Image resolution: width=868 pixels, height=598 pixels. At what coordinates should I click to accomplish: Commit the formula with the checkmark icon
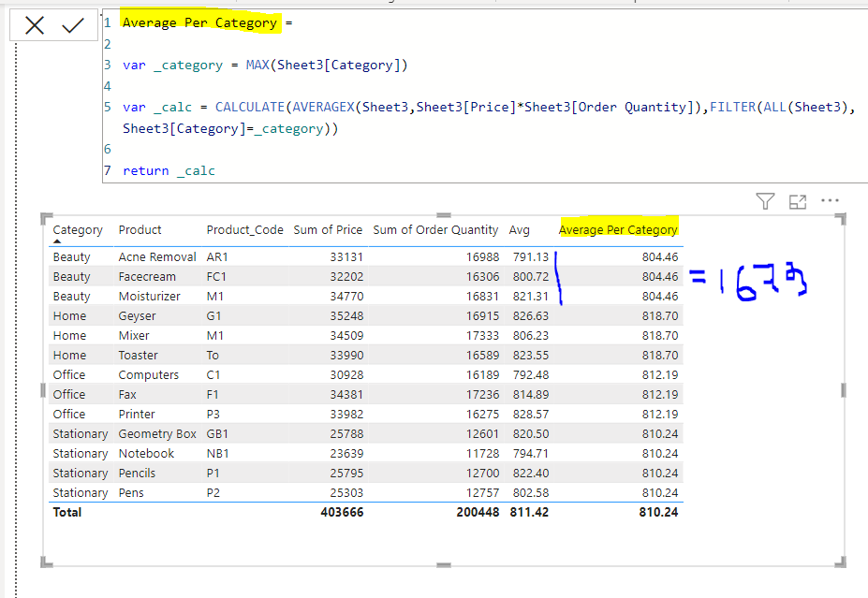72,25
